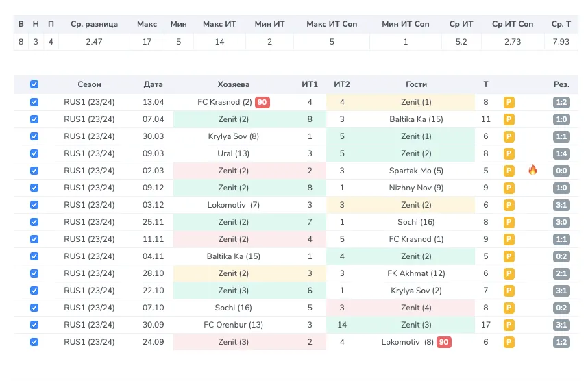Click Lokomotiv (7) home team cell

click(233, 205)
